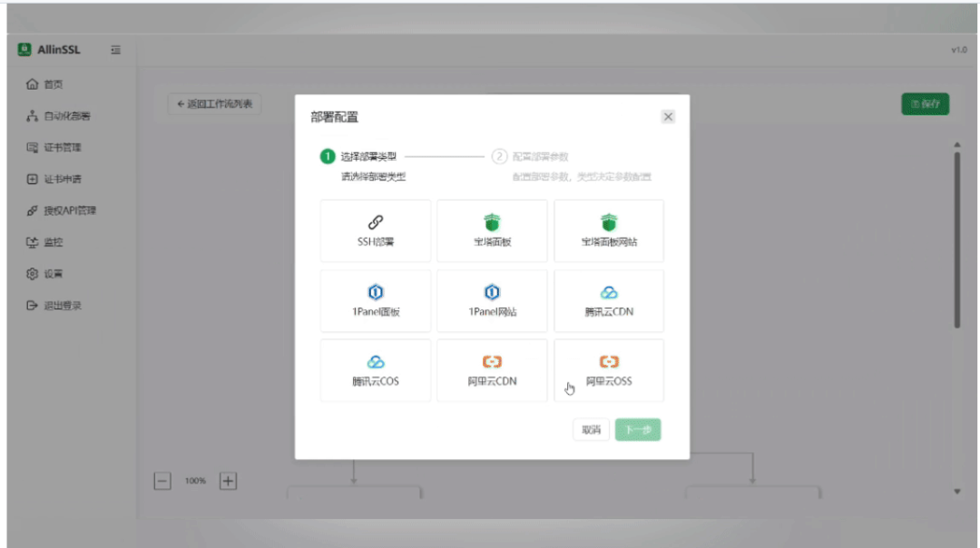The height and width of the screenshot is (548, 980).
Task: Choose the 宝塔面板网站 deployment option
Action: 609,230
